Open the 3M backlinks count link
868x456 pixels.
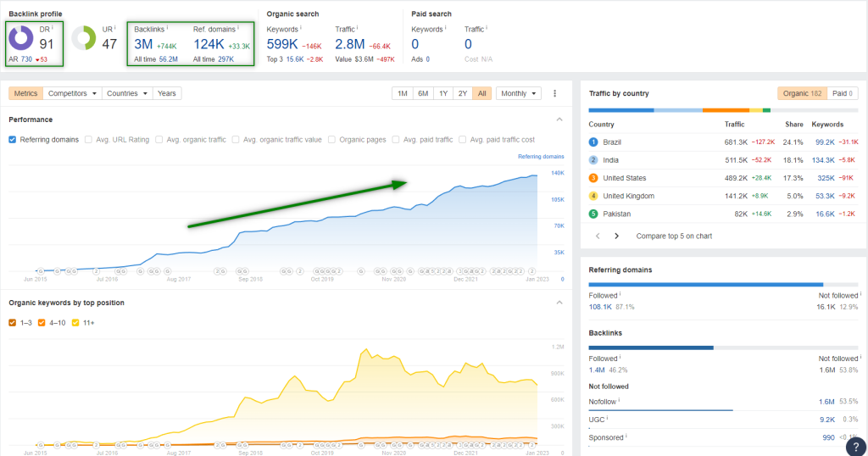(x=143, y=44)
